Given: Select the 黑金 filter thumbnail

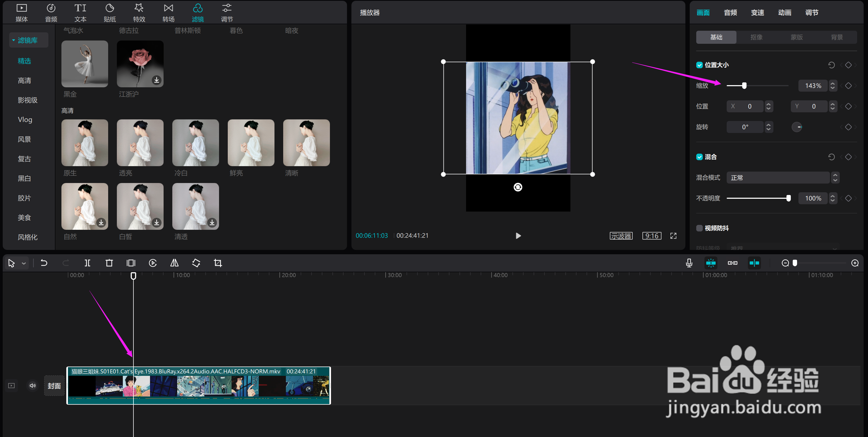Looking at the screenshot, I should coord(85,64).
